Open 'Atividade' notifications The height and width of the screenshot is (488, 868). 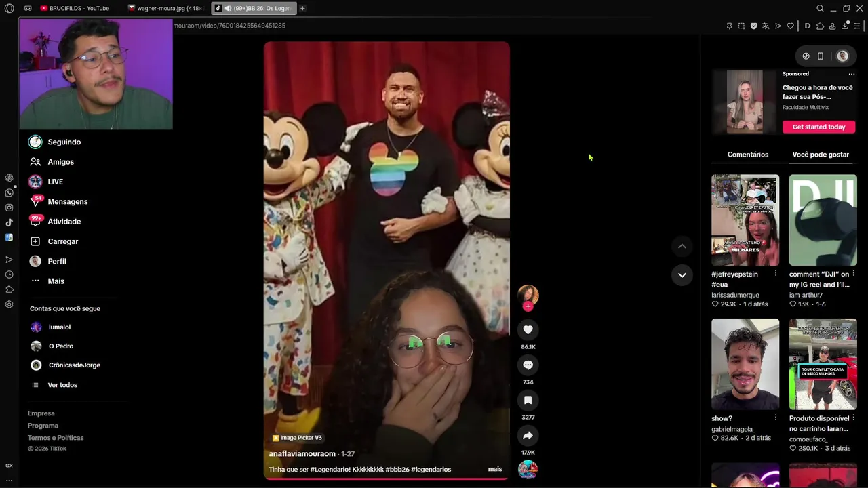[x=64, y=222]
